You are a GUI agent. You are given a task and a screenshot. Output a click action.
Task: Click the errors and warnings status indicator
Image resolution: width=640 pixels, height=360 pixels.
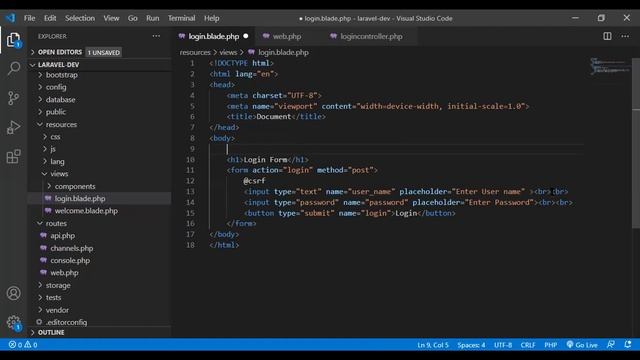[x=23, y=345]
